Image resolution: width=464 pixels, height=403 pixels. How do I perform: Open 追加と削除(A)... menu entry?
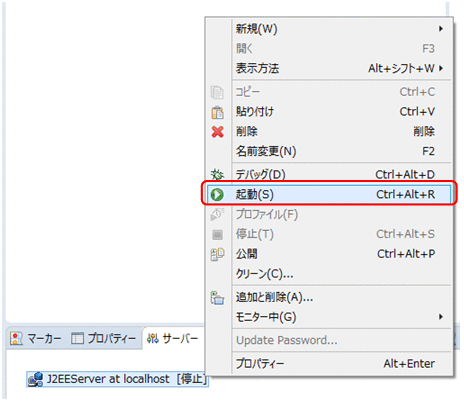(329, 297)
